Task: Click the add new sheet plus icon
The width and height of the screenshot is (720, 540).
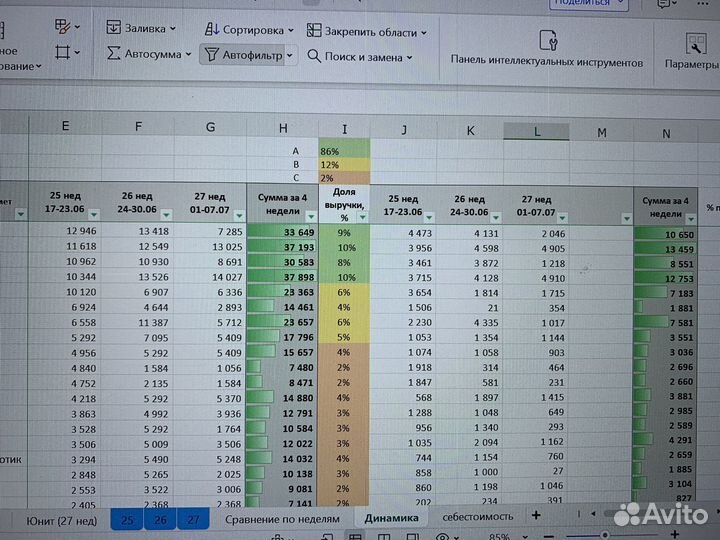Action: pos(536,515)
